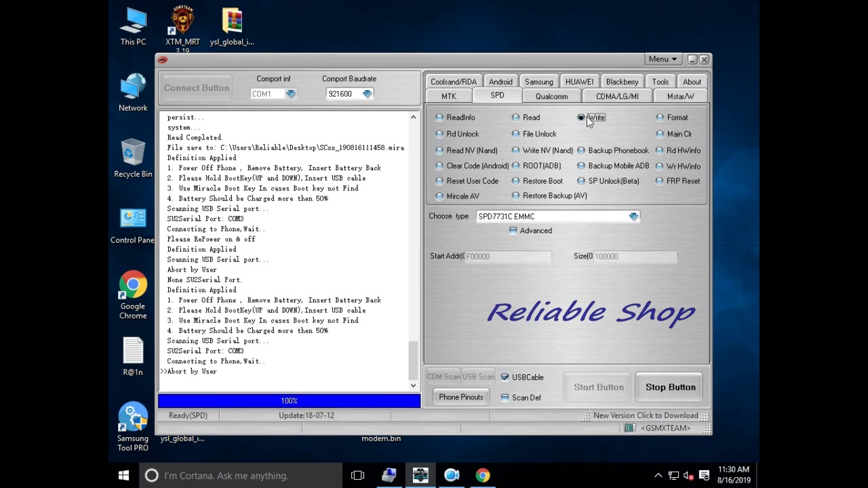
Task: Click the red lips logo in title bar
Action: (163, 60)
